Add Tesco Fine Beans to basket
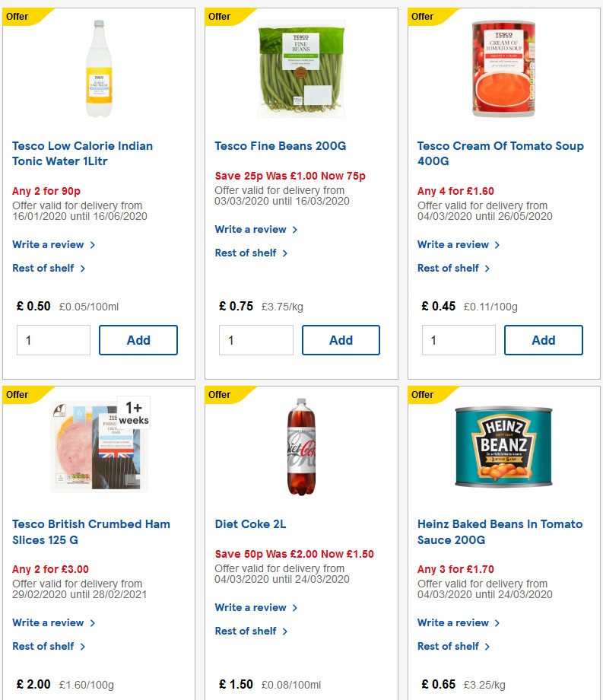 (x=341, y=340)
